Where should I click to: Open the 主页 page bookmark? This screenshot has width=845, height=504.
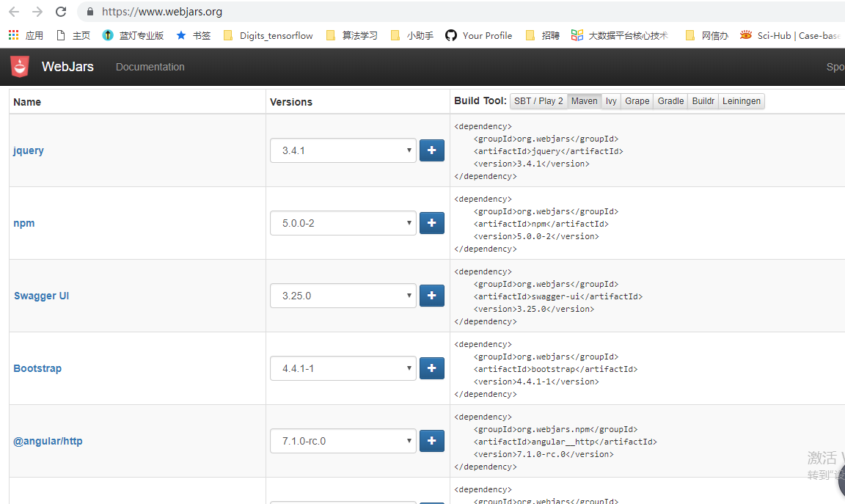coord(73,35)
